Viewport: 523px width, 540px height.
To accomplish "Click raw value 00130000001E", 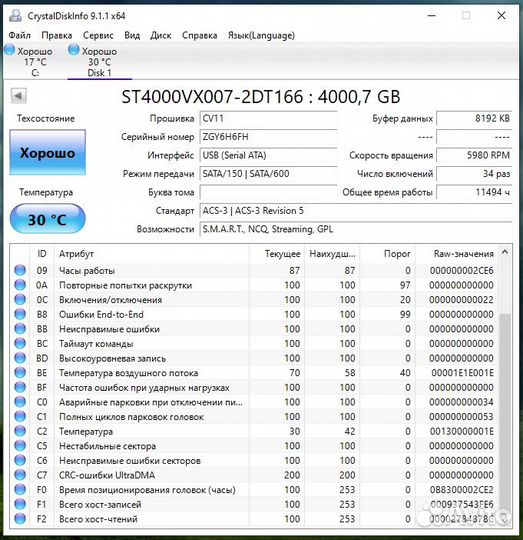I will tap(461, 432).
